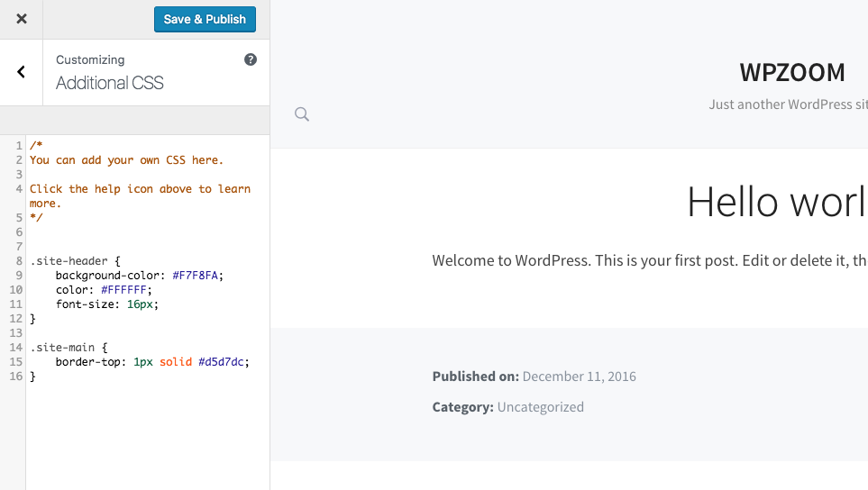868x490 pixels.
Task: Click the 'Published on:' label
Action: (x=476, y=377)
